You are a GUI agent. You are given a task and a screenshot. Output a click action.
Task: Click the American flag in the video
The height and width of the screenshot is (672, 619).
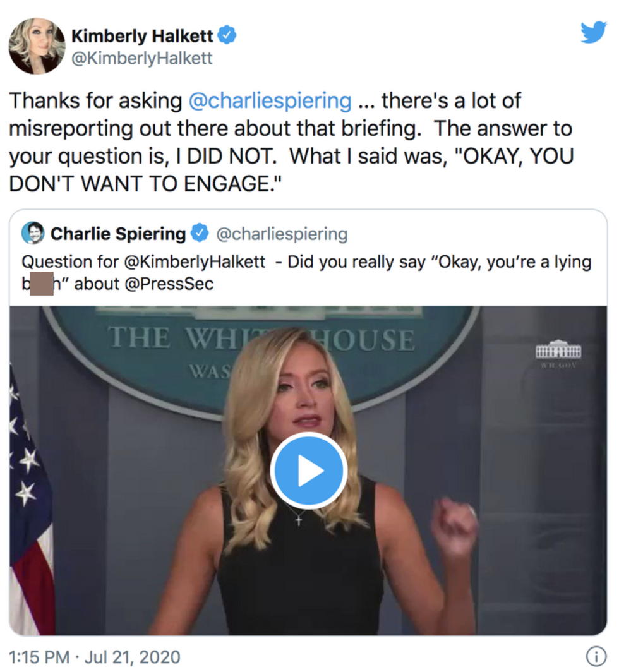coord(28,505)
